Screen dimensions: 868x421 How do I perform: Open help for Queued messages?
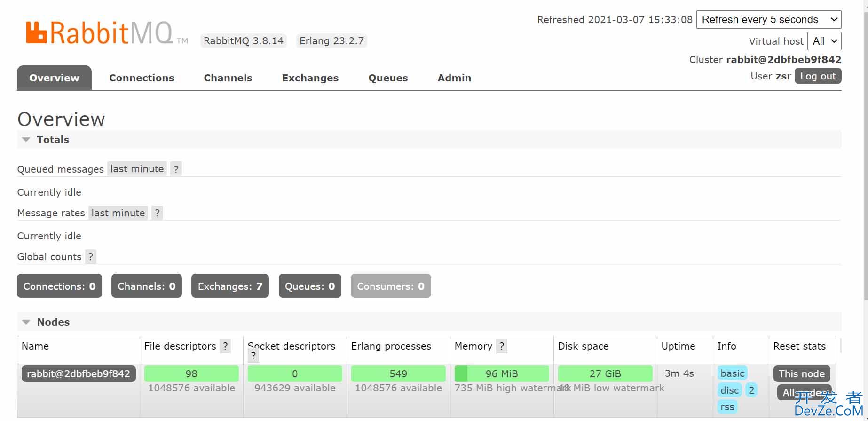click(176, 169)
